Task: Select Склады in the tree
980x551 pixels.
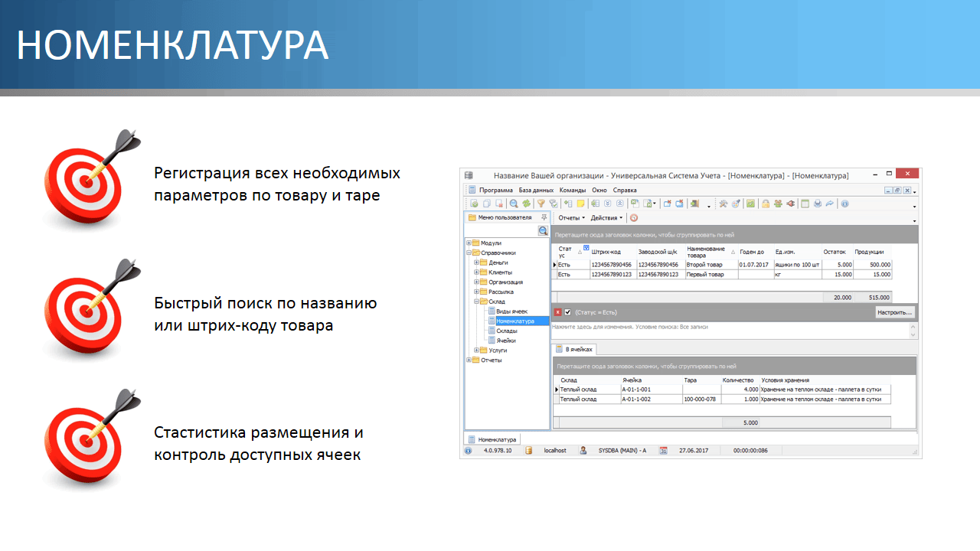Action: [x=507, y=331]
